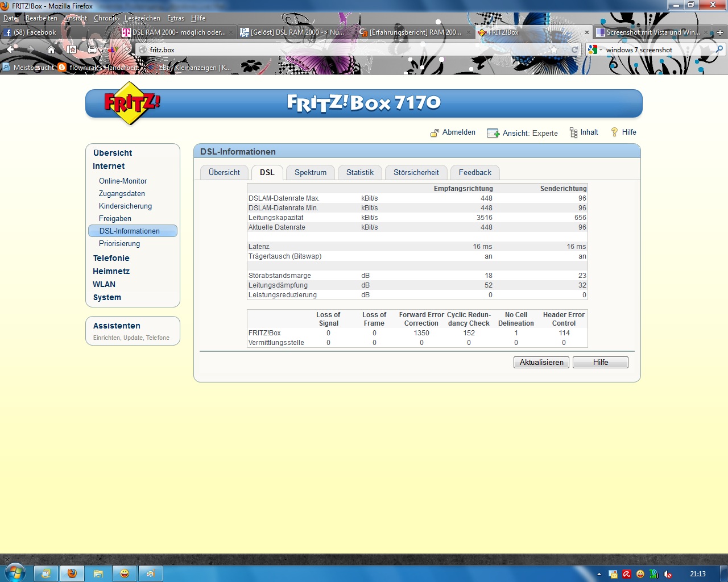
Task: Open Kindersicherung in sidebar
Action: 125,206
